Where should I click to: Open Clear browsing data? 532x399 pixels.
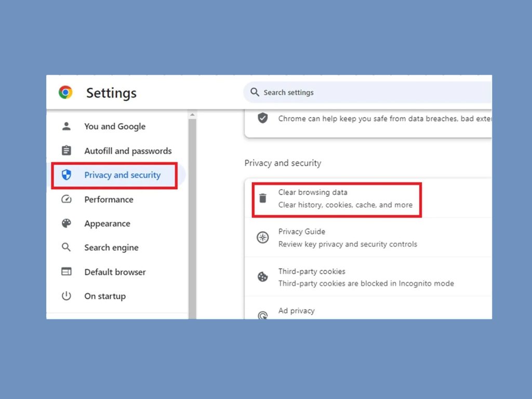pos(368,198)
